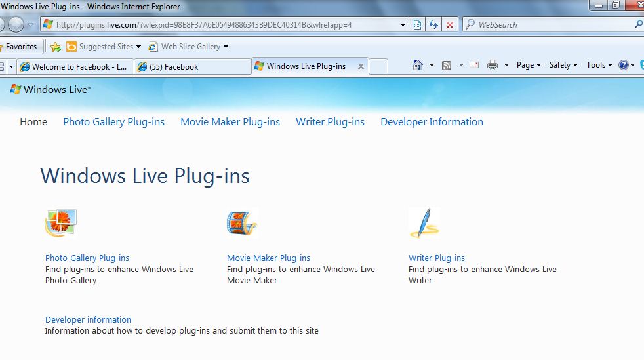This screenshot has height=360, width=644.
Task: Open the feeds dropdown arrow
Action: 461,65
